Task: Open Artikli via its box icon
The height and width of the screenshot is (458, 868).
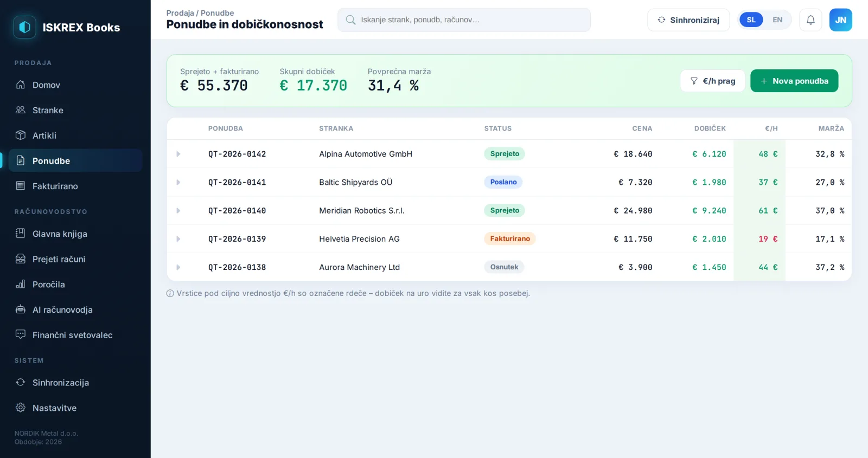Action: coord(21,135)
